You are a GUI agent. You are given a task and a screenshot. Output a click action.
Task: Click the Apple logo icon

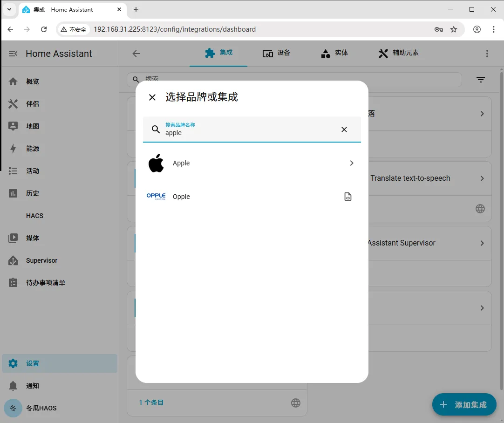156,164
